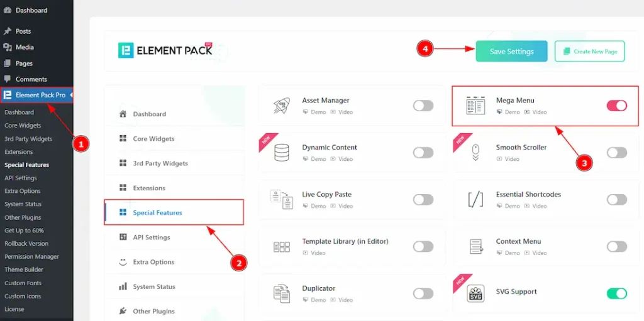
Task: Open the Dynamic Content Demo link
Action: click(x=318, y=159)
